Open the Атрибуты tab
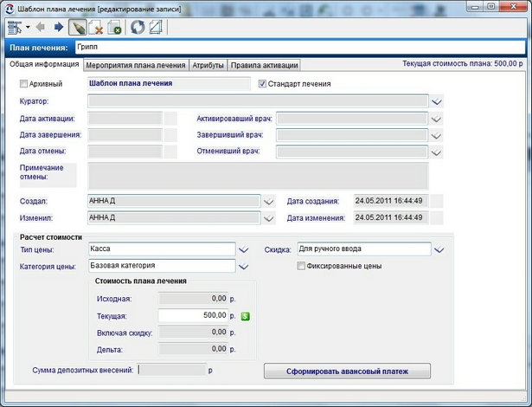This screenshot has width=532, height=407. (208, 65)
